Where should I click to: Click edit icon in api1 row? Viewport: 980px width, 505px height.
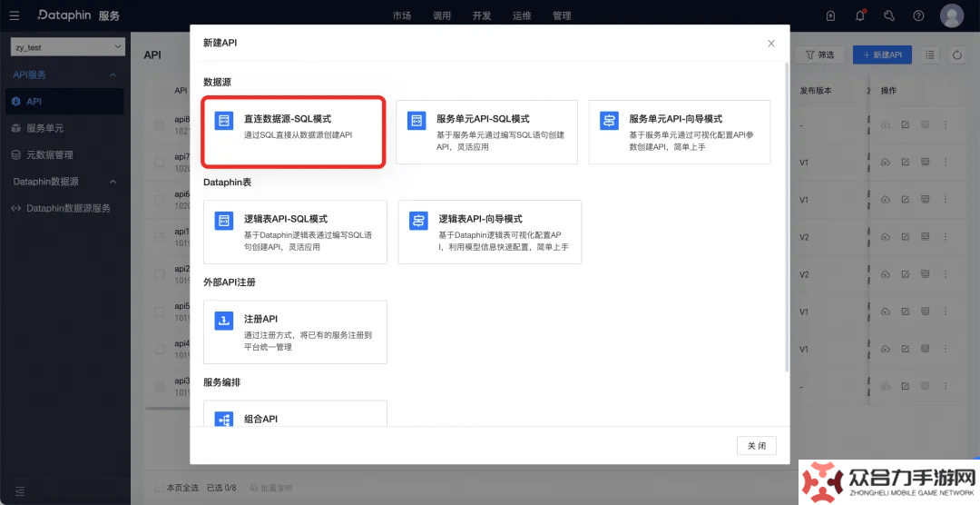906,237
